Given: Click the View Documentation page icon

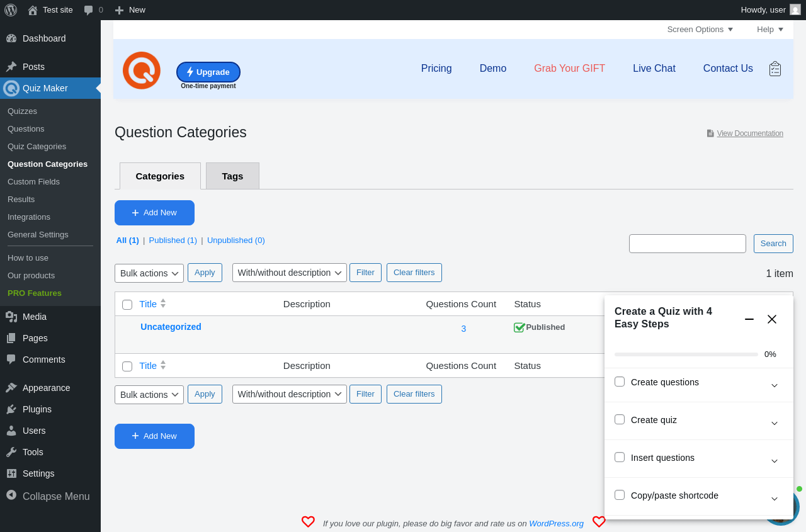Looking at the screenshot, I should tap(710, 133).
